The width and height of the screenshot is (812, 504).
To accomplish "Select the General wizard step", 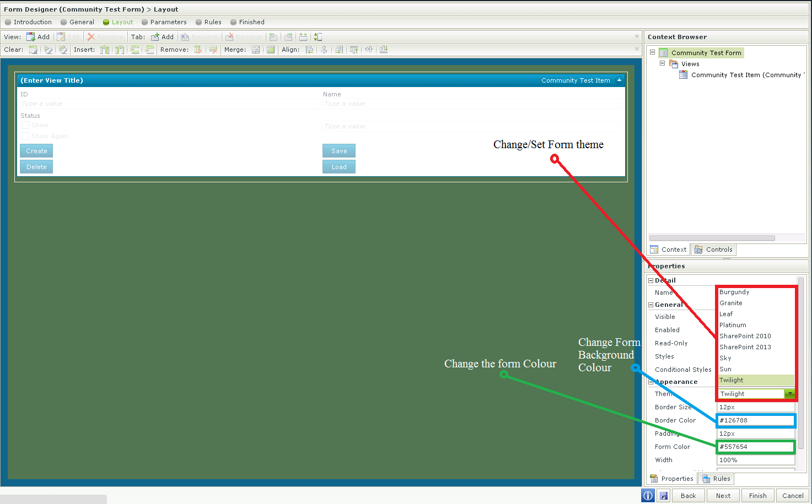I will click(x=77, y=22).
